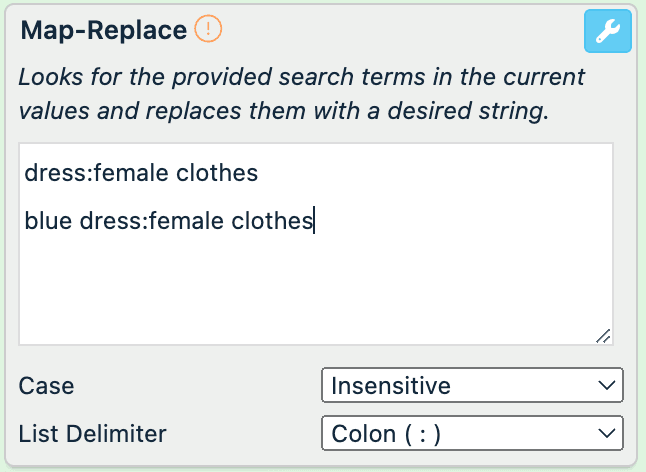Click the Case label

pyautogui.click(x=47, y=386)
